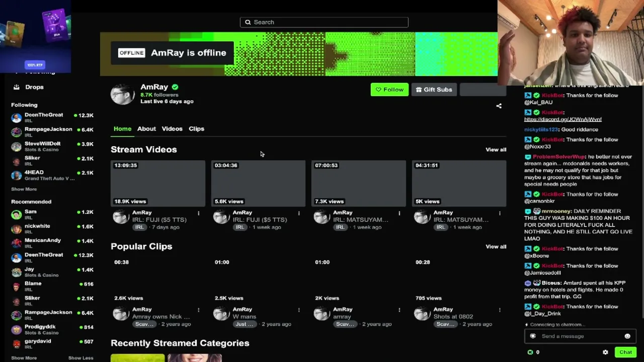
Task: Open chat settings gear icon
Action: [605, 352]
